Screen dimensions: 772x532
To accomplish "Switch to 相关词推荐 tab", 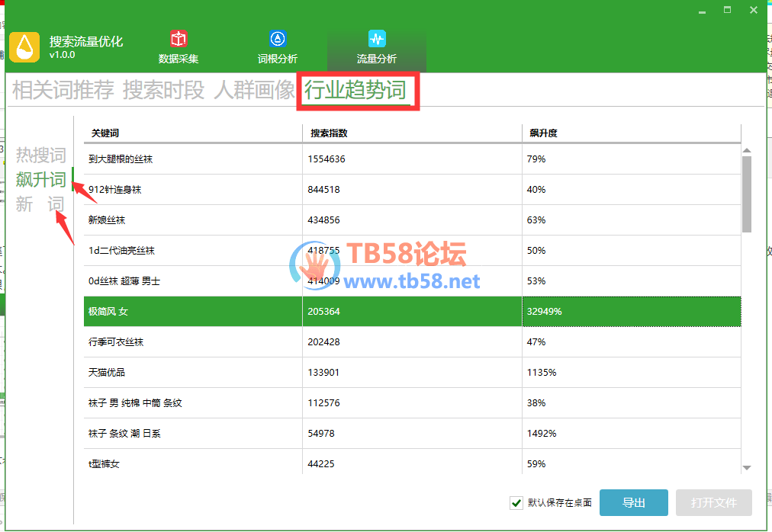I will 63,90.
